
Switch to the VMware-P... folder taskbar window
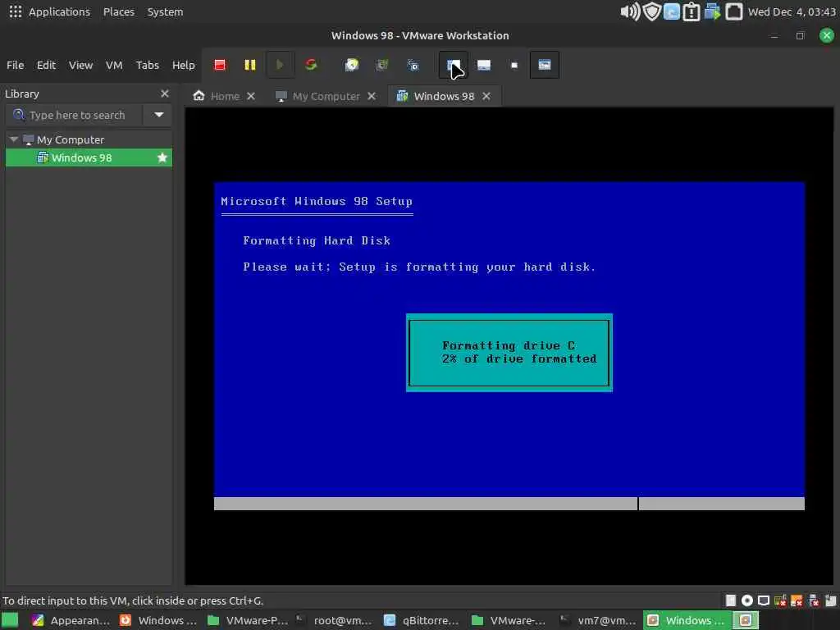click(x=248, y=620)
